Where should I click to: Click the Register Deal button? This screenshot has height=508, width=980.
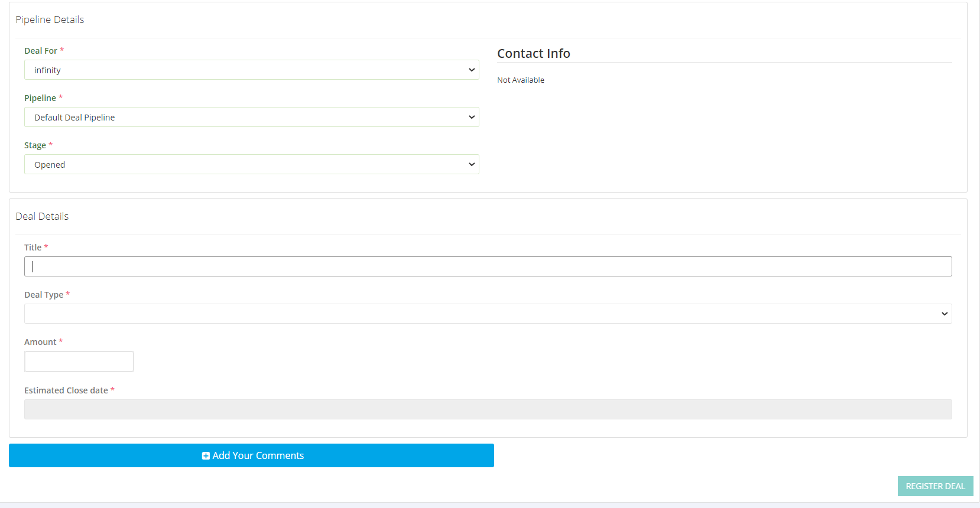click(x=935, y=486)
